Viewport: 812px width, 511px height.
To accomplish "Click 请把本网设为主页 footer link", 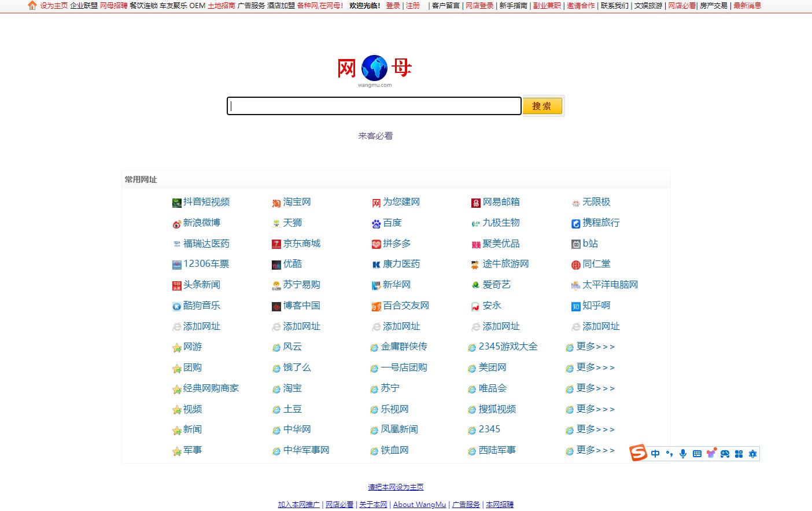I will (396, 487).
